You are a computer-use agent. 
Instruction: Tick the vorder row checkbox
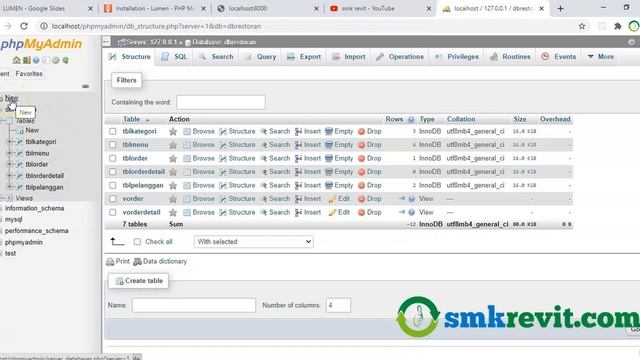tap(113, 199)
